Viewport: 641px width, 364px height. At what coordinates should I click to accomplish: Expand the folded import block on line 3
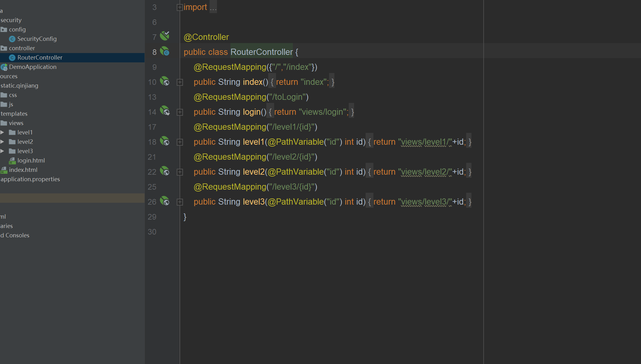pyautogui.click(x=180, y=7)
